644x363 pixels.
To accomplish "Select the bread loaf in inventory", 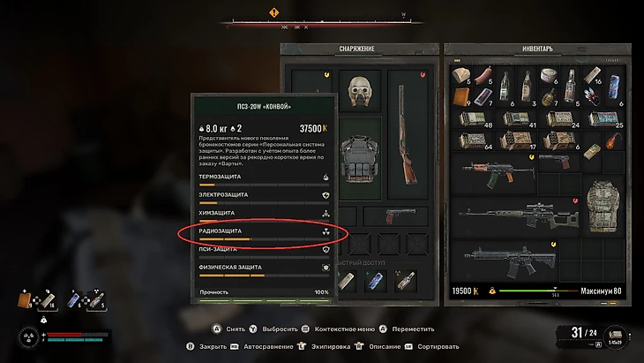I will (x=461, y=76).
